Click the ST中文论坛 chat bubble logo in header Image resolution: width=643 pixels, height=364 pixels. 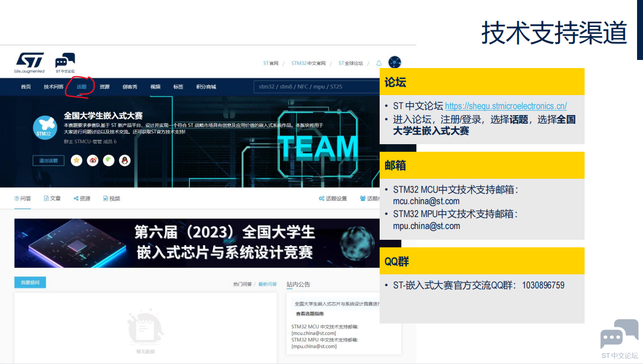coord(65,63)
